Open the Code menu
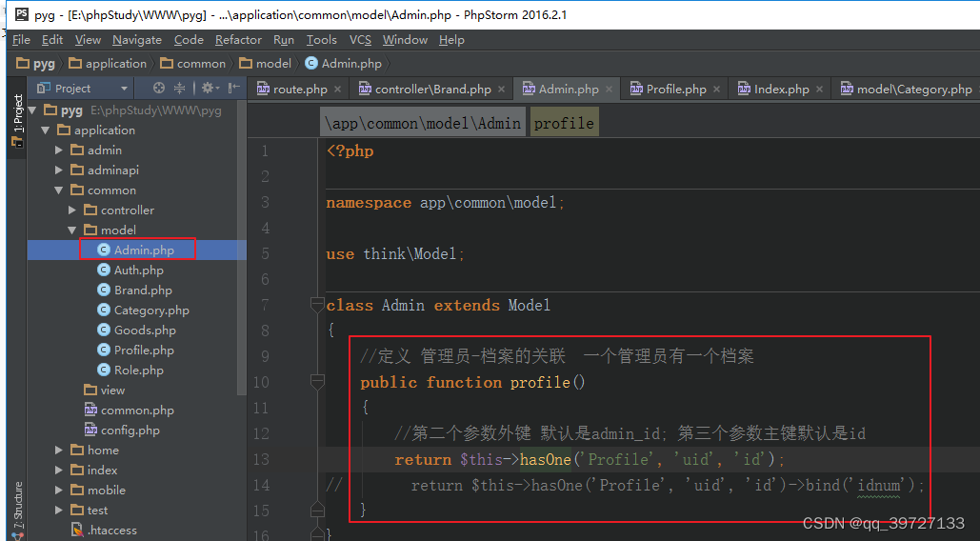Screen dimensions: 980x541 click(189, 40)
